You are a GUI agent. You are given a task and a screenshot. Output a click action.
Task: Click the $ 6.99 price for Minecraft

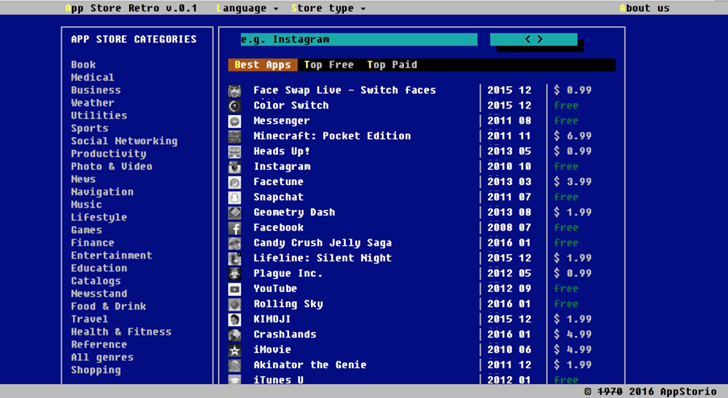pos(573,136)
